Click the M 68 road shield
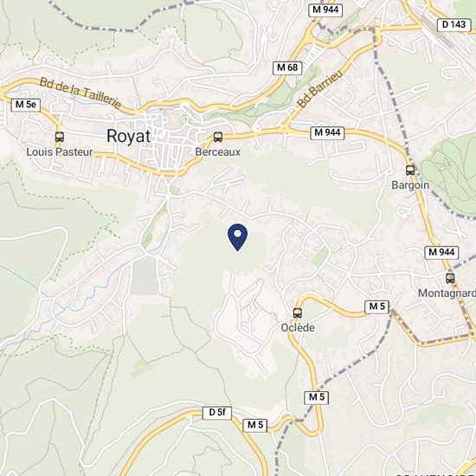The image size is (476, 476). coord(287,68)
